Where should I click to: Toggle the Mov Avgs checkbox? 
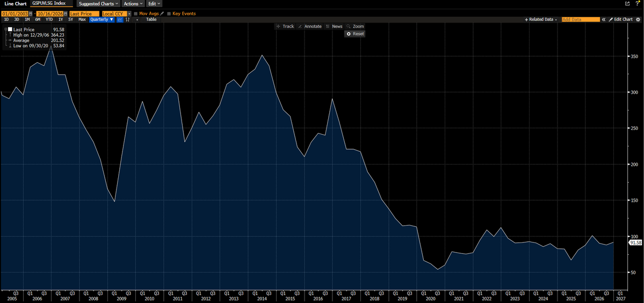[x=136, y=13]
